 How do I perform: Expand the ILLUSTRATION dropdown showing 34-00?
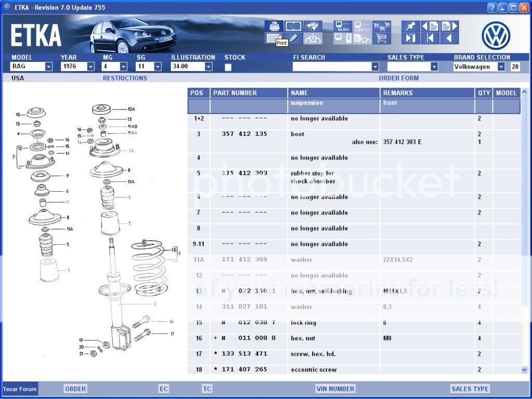[x=208, y=67]
